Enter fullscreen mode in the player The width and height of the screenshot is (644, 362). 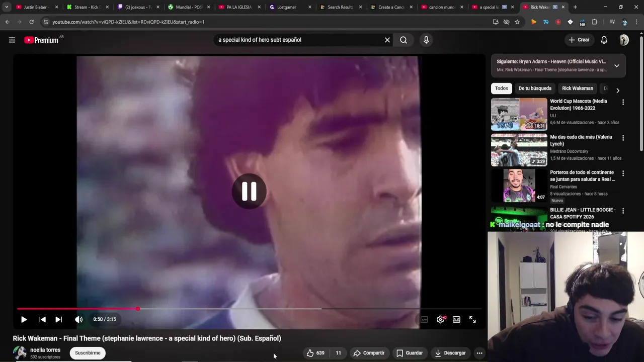pos(472,319)
